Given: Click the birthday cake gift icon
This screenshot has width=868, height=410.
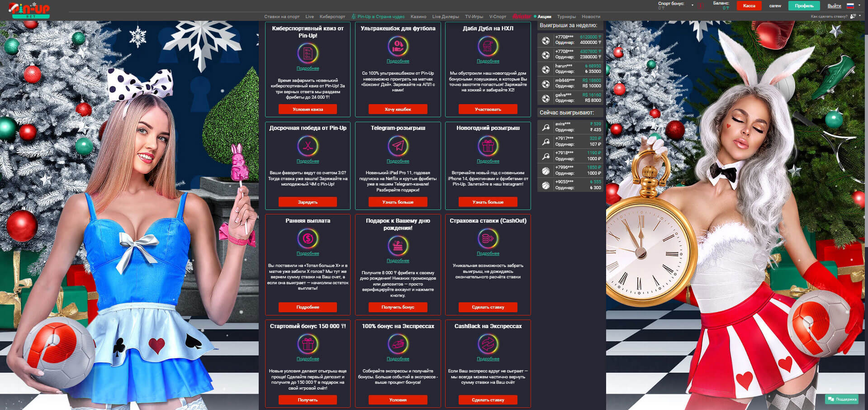Looking at the screenshot, I should coord(398,246).
